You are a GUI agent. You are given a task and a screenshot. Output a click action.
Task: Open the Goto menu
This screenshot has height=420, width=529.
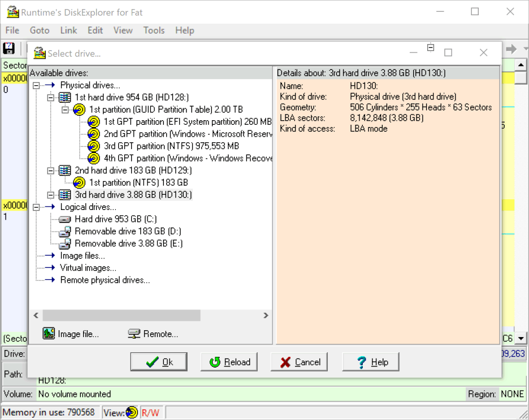pyautogui.click(x=40, y=30)
